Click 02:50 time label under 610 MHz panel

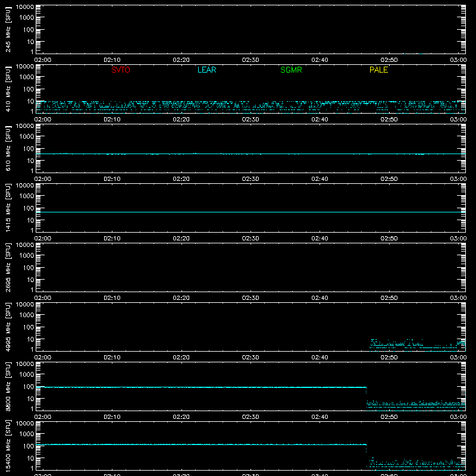(389, 179)
